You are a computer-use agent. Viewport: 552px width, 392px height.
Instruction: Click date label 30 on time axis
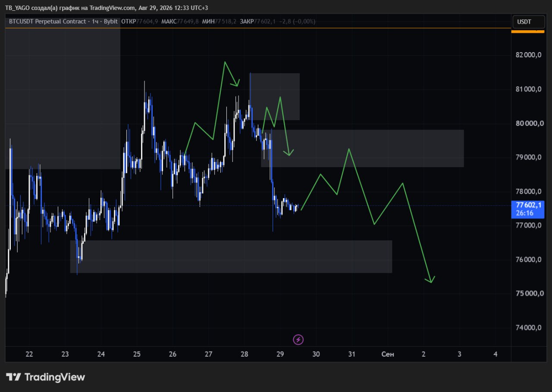[316, 354]
